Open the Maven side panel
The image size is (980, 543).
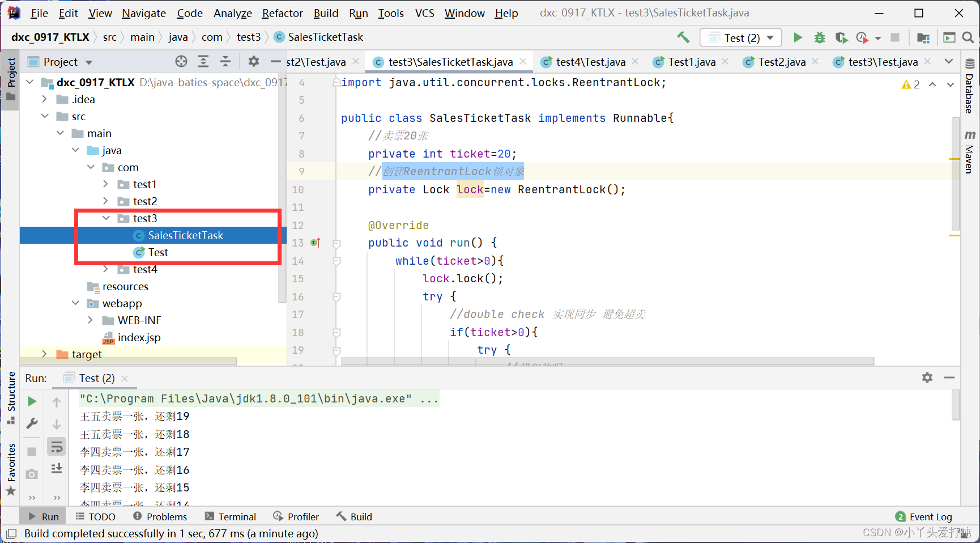pyautogui.click(x=970, y=152)
